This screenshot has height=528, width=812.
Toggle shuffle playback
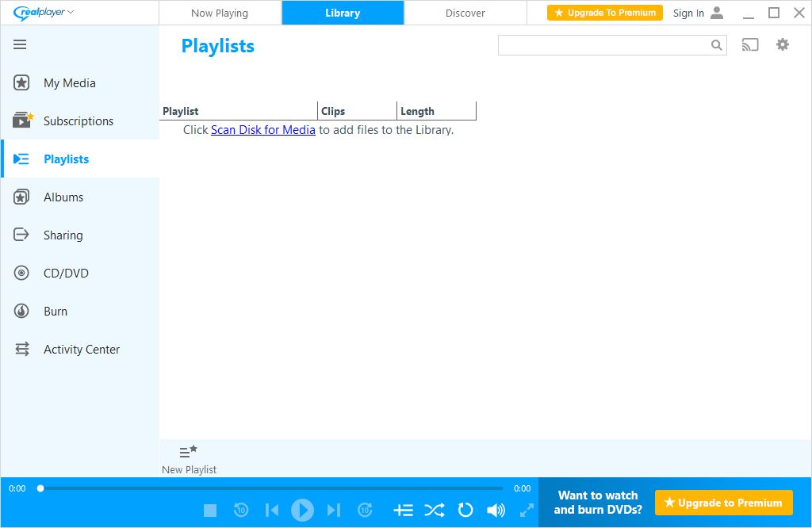434,511
